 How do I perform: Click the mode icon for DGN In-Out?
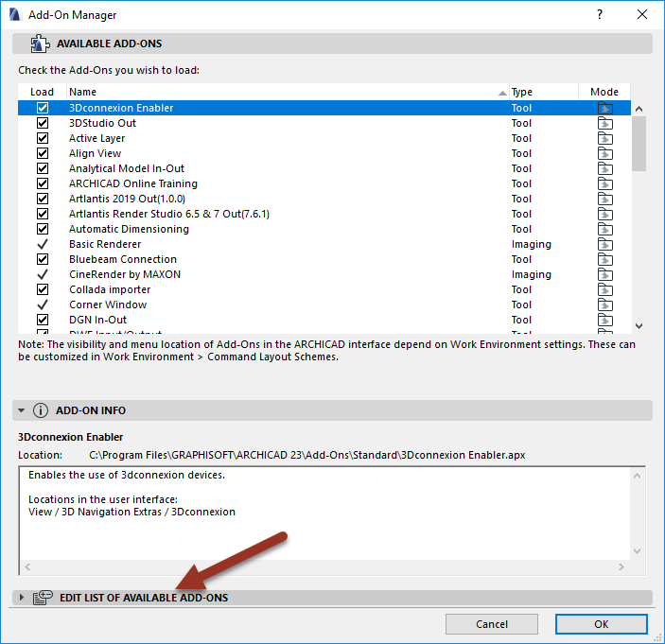coord(605,320)
